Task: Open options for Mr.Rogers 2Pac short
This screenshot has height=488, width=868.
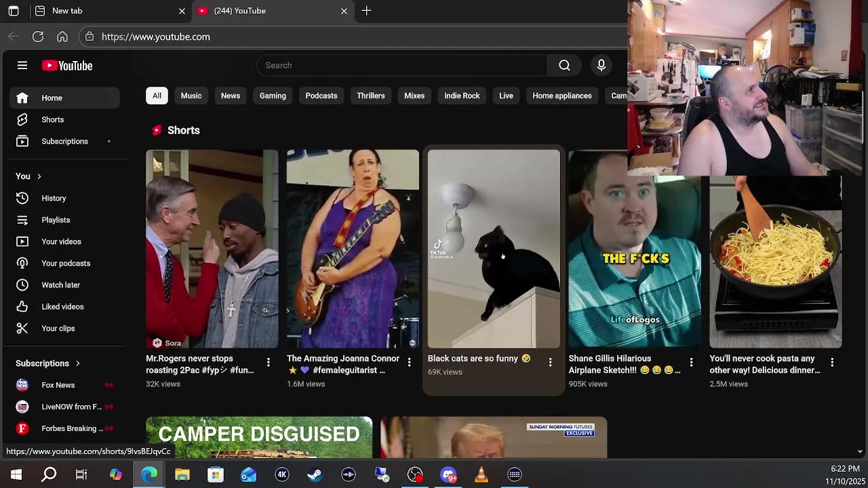Action: tap(269, 363)
